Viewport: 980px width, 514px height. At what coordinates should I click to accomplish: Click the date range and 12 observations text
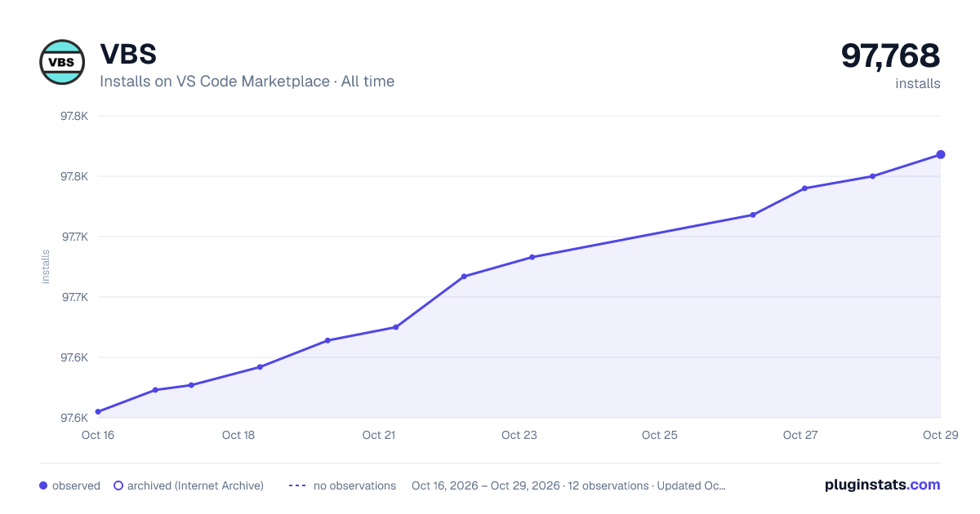(x=568, y=485)
